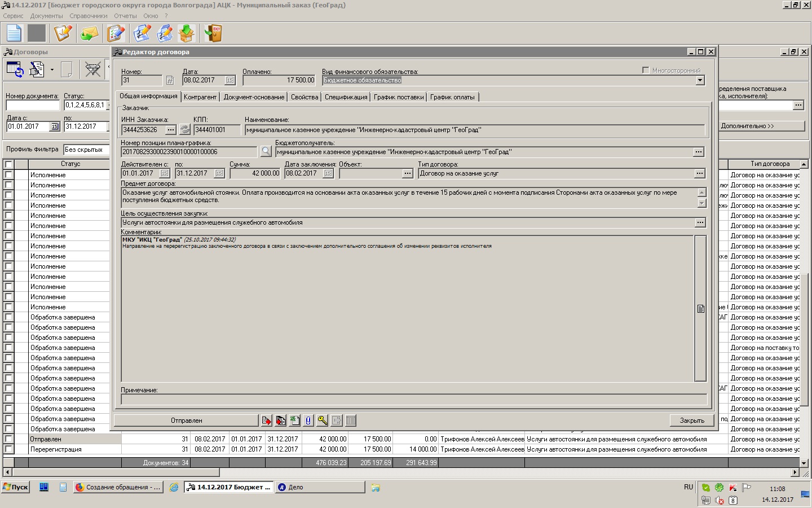Viewport: 812px width, 508px height.
Task: Check the box for the Отправлен row
Action: tap(8, 439)
